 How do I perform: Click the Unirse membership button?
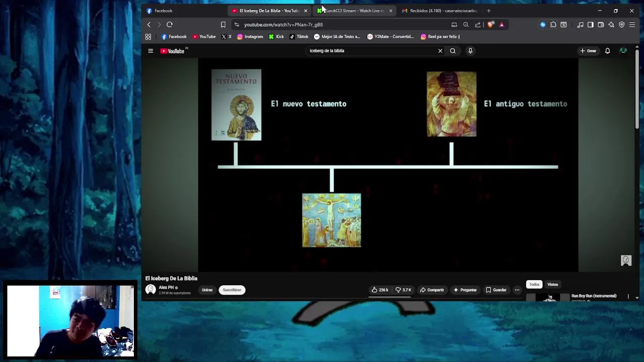click(207, 290)
